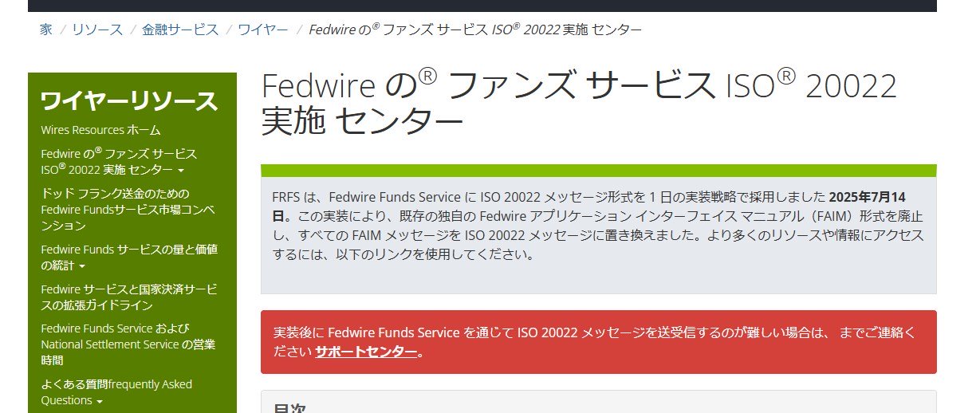Expand the caret beside ISO® 20022 実施 センター

(x=181, y=171)
